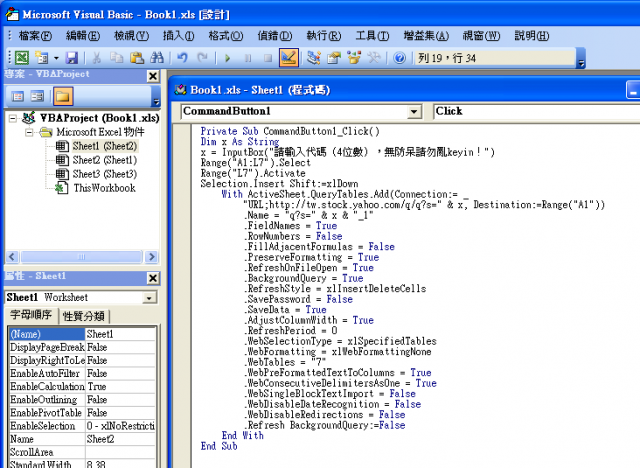The height and width of the screenshot is (468, 640).
Task: Close the VBAProject explorer panel
Action: pyautogui.click(x=153, y=76)
